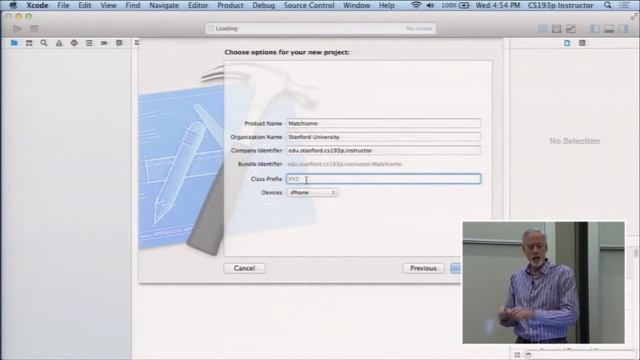Screen dimensions: 640x360
Task: Click the Run (play) button in toolbar
Action: [17, 29]
